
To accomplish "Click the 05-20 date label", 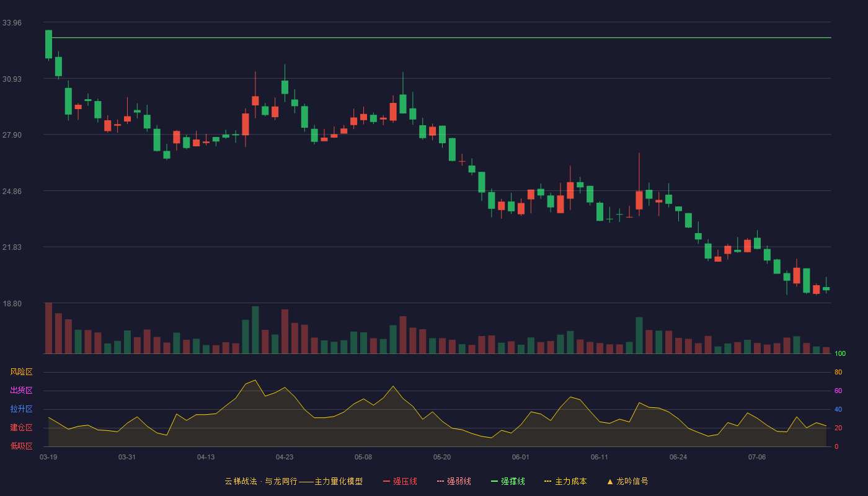I will point(442,457).
